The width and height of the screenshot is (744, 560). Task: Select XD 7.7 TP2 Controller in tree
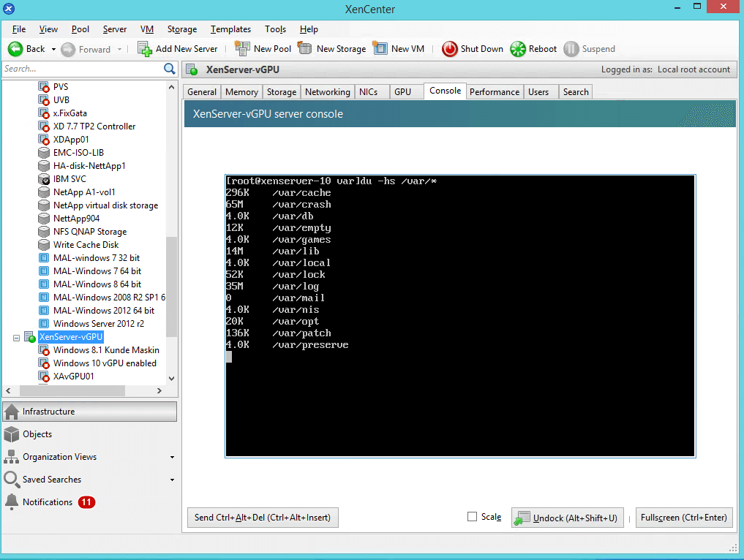pos(94,126)
